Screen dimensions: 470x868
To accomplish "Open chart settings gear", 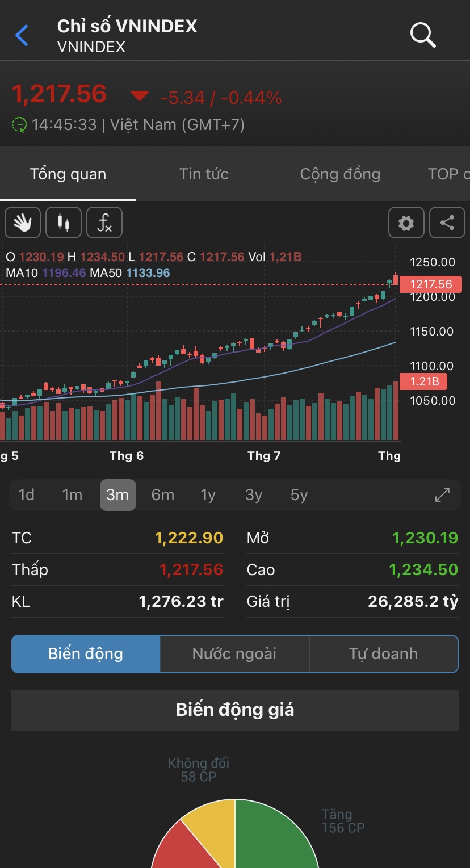I will (406, 223).
